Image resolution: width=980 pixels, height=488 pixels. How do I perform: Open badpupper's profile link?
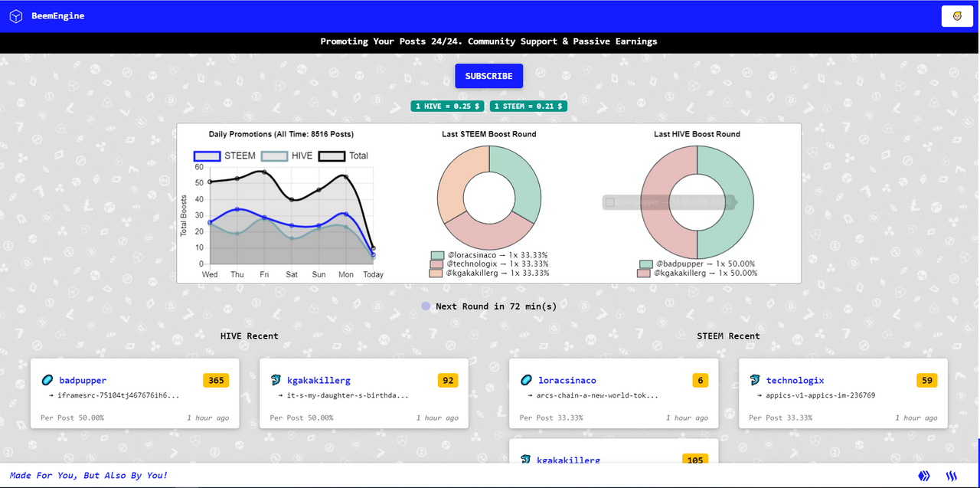tap(83, 380)
